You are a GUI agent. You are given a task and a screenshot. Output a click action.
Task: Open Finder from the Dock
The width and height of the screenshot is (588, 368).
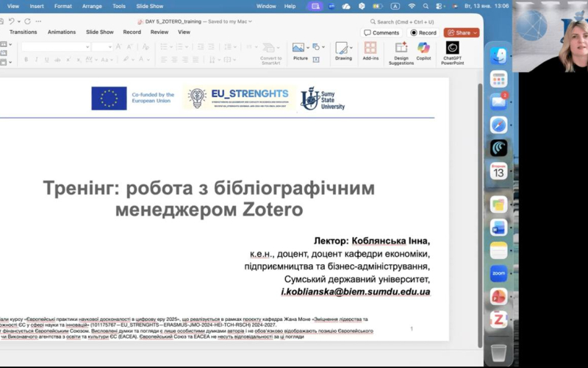[498, 56]
